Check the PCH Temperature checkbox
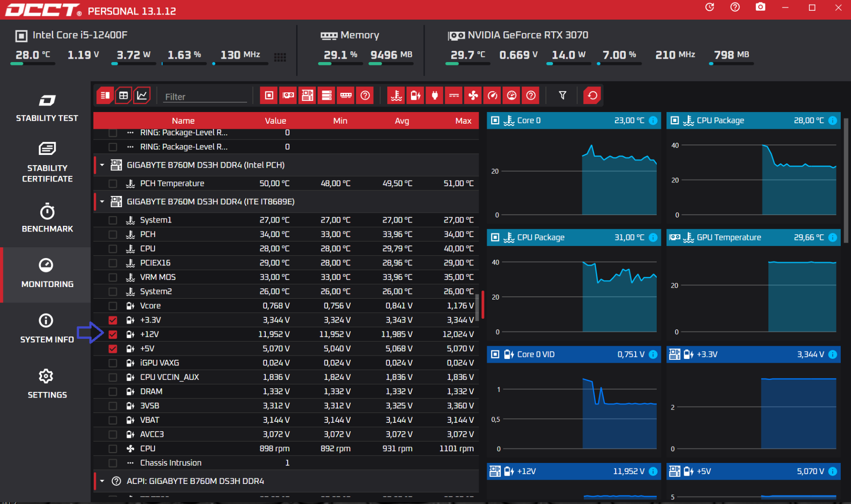The height and width of the screenshot is (504, 851). (x=113, y=184)
